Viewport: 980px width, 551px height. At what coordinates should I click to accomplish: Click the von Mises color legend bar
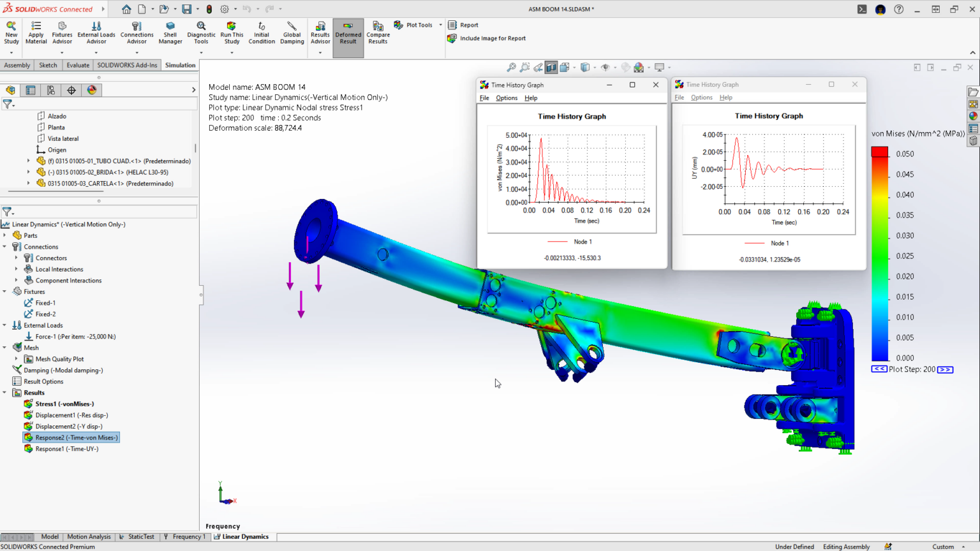880,255
